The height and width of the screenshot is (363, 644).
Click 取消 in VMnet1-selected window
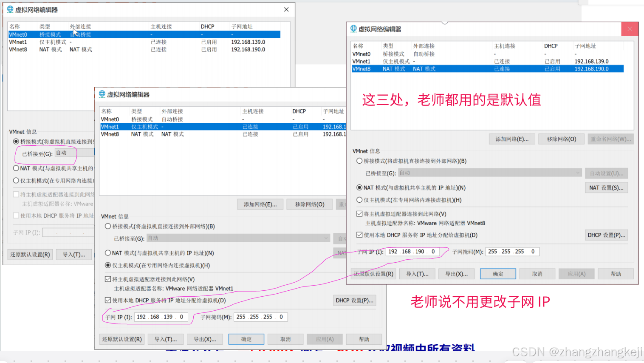pyautogui.click(x=285, y=339)
